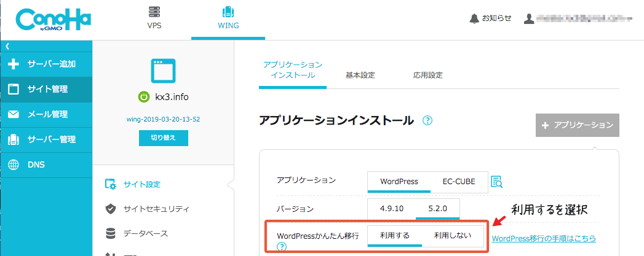Open the 基本設定 tab
Screen dimensions: 644x256
point(360,76)
